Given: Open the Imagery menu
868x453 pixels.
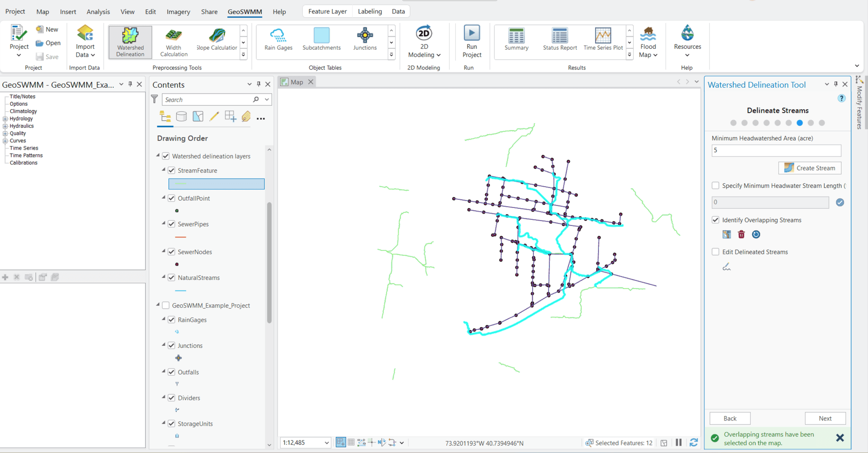Looking at the screenshot, I should click(x=178, y=12).
